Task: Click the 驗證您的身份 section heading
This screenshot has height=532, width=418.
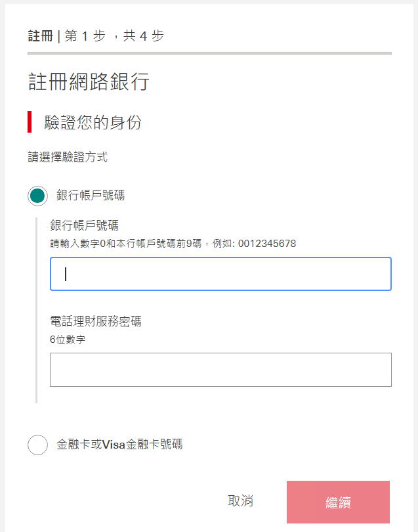Action: (x=93, y=122)
